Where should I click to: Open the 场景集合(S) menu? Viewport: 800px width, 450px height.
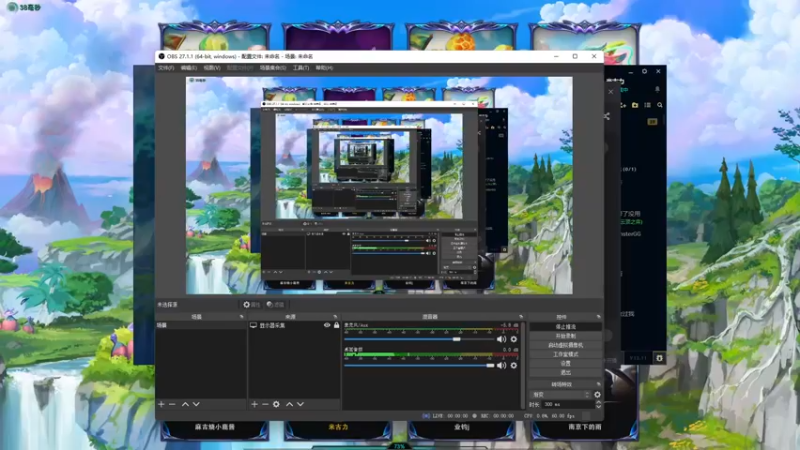coord(273,68)
